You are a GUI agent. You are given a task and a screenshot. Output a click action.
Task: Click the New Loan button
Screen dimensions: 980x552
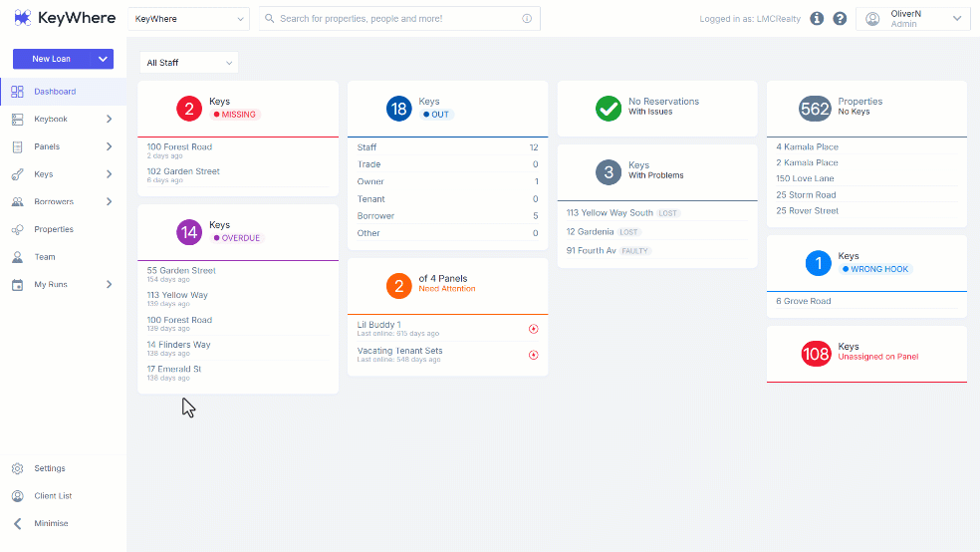[52, 59]
